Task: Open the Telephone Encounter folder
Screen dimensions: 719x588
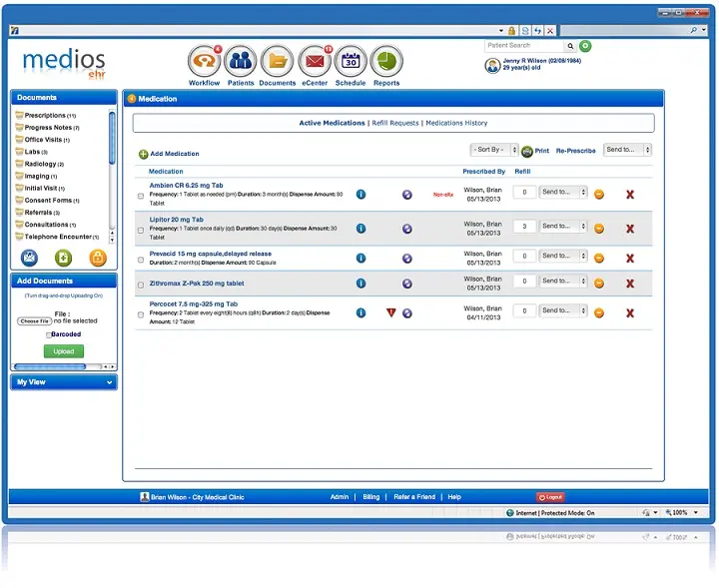Action: [57, 237]
